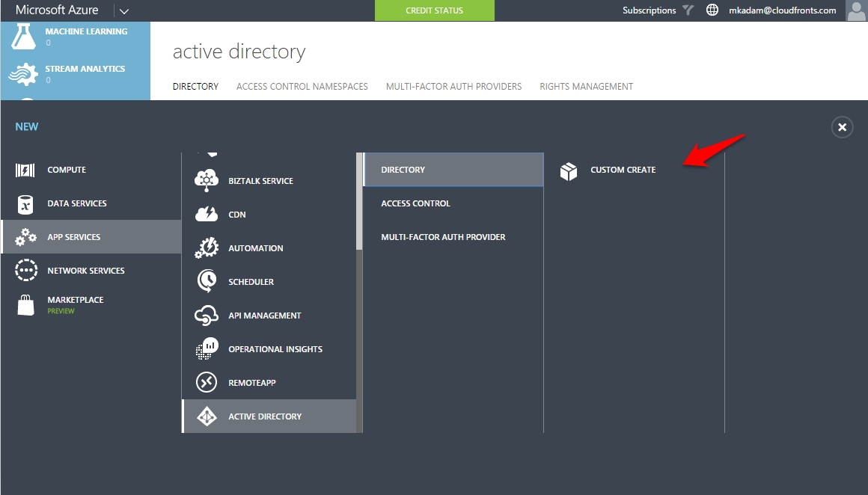Viewport: 868px width, 495px height.
Task: Click the mkadam@cloudfronts.com account name
Action: click(782, 10)
